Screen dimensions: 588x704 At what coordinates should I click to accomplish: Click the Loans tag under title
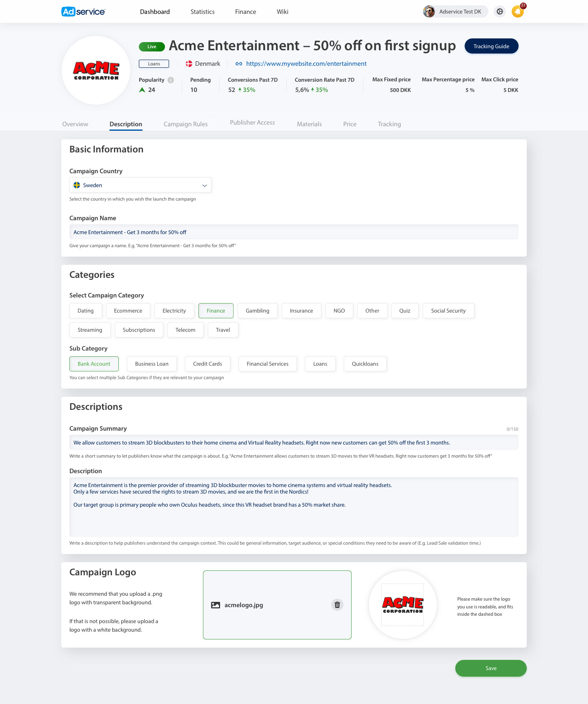pyautogui.click(x=154, y=64)
